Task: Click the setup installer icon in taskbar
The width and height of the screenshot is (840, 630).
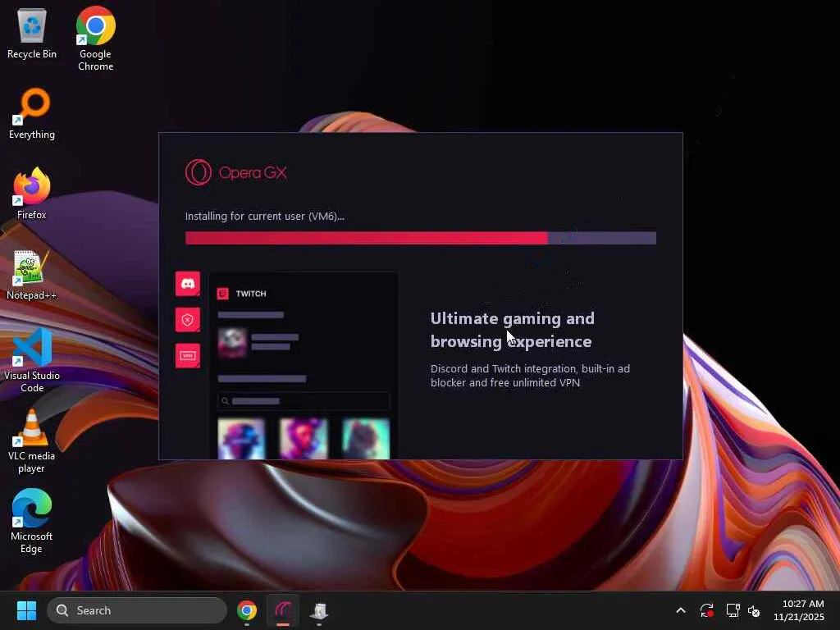Action: 319,610
